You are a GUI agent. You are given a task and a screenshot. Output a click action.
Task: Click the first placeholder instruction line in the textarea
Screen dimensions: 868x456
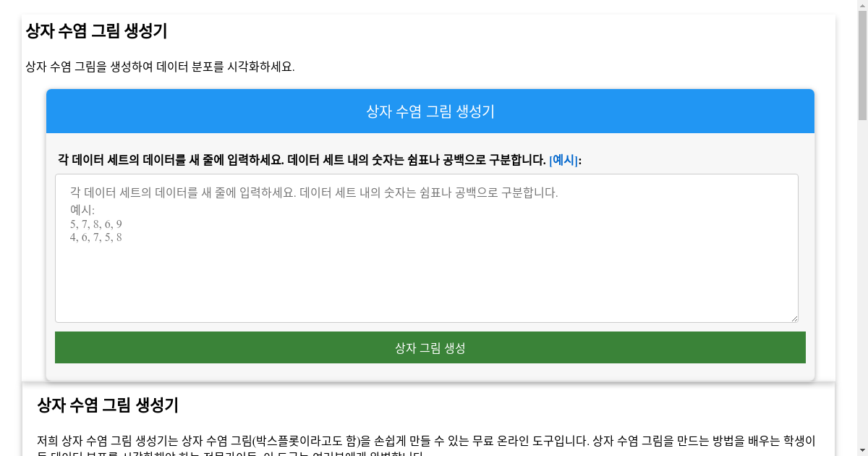pos(314,193)
